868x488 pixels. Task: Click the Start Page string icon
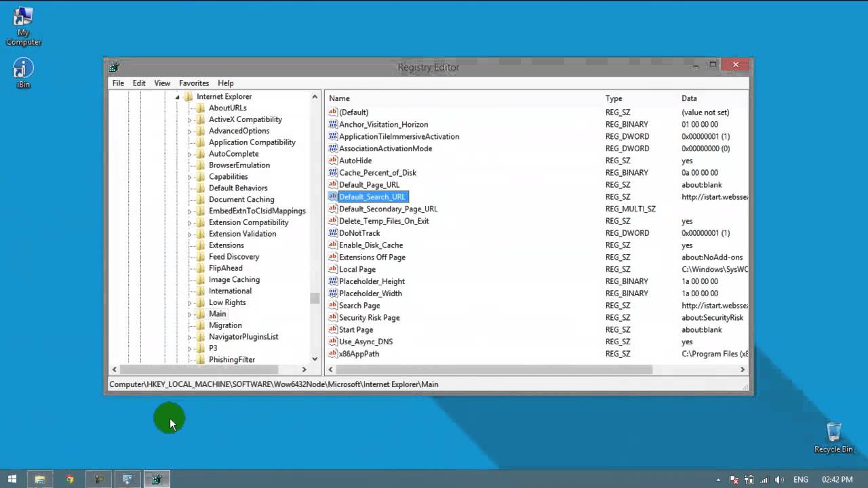(333, 329)
